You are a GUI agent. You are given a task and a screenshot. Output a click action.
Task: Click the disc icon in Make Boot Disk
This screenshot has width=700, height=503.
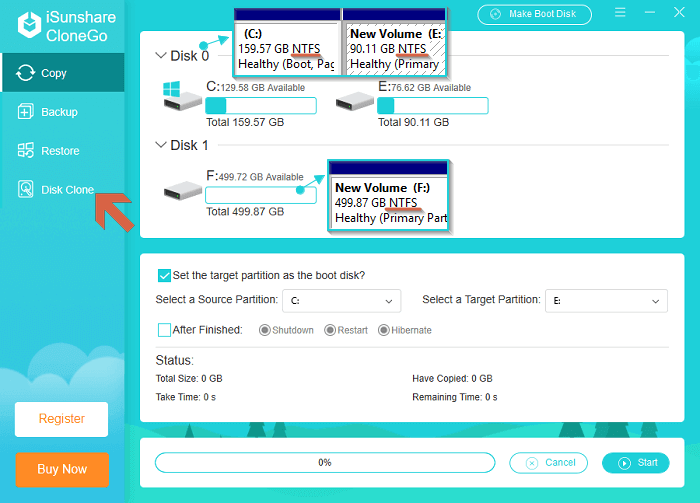click(x=496, y=14)
